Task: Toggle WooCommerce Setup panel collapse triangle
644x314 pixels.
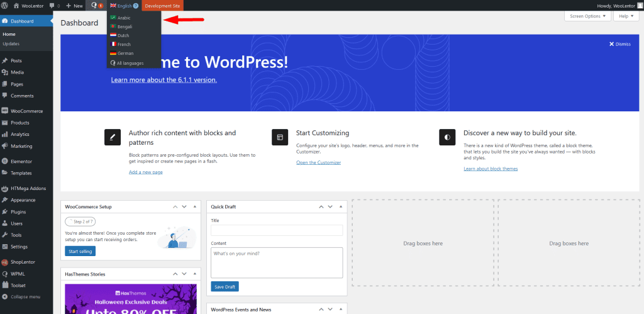Action: tap(195, 207)
